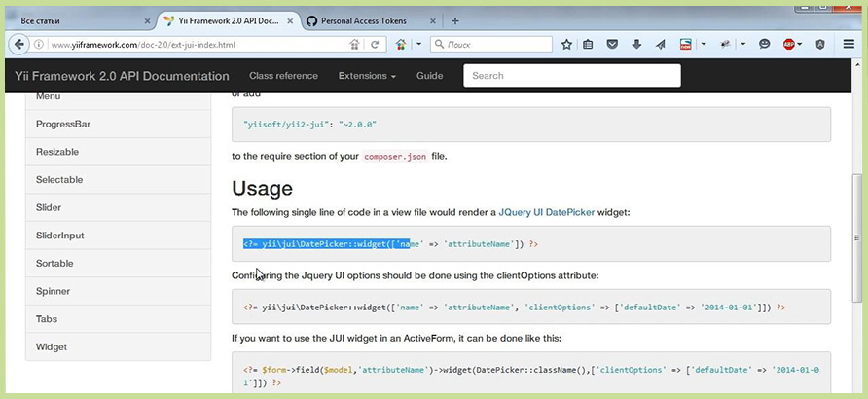This screenshot has height=399, width=868.
Task: Click Yii Framework 2.0 API Documentation brand
Action: (x=122, y=76)
